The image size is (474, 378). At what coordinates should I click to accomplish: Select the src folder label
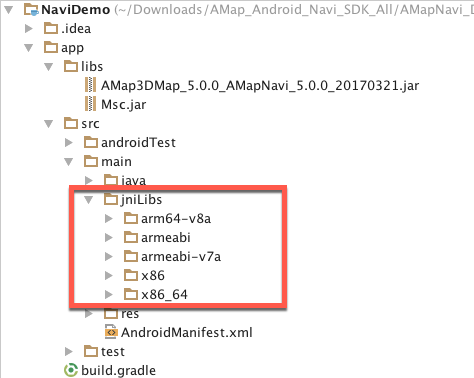[x=90, y=123]
